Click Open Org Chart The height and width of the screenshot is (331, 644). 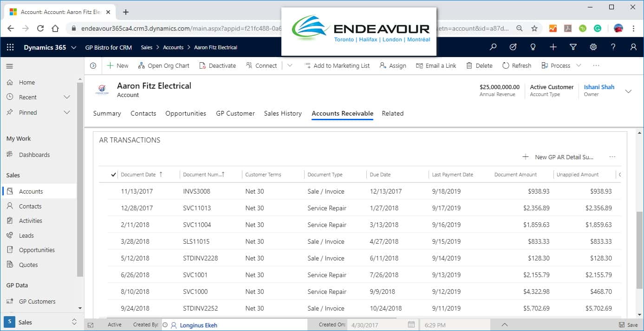point(164,65)
